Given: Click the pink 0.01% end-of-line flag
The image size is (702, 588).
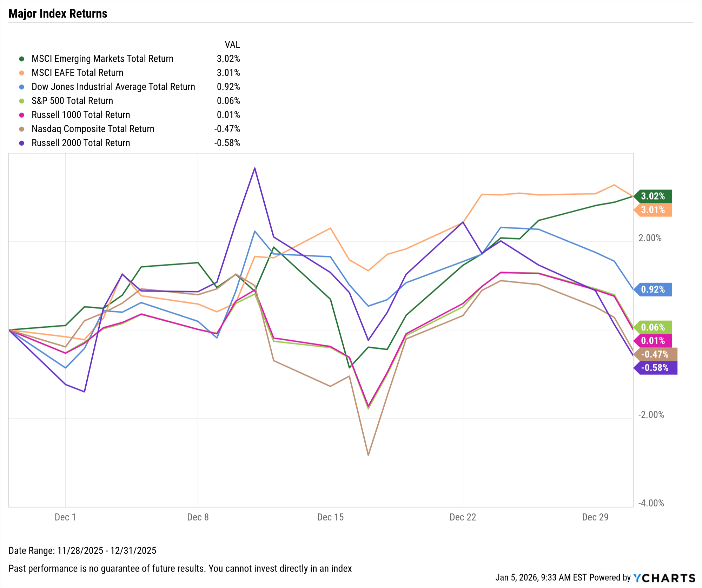Looking at the screenshot, I should click(653, 341).
